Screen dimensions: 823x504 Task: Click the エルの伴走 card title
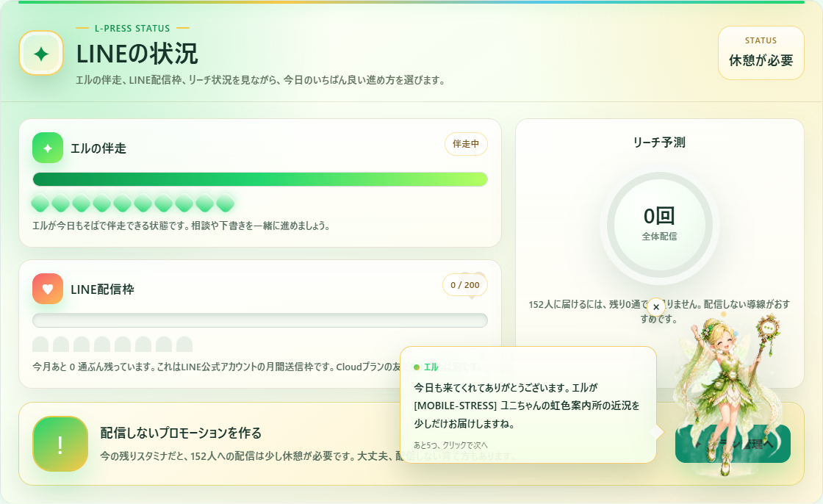98,148
